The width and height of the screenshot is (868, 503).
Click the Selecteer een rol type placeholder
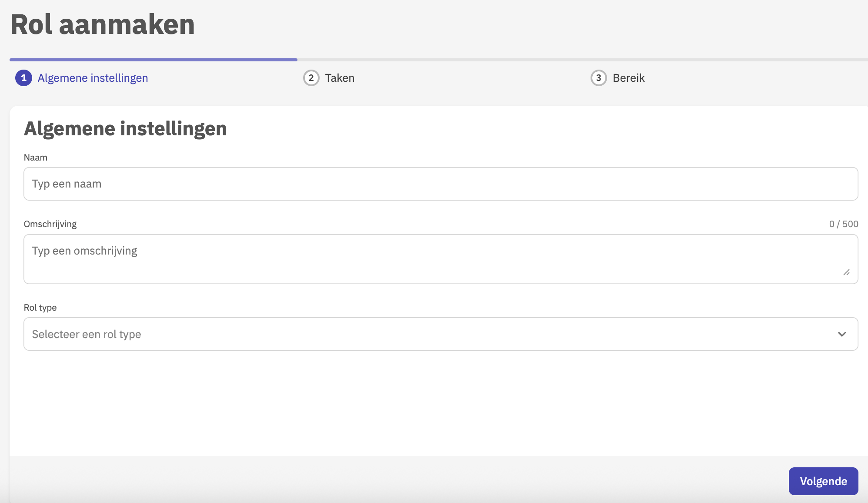click(87, 334)
